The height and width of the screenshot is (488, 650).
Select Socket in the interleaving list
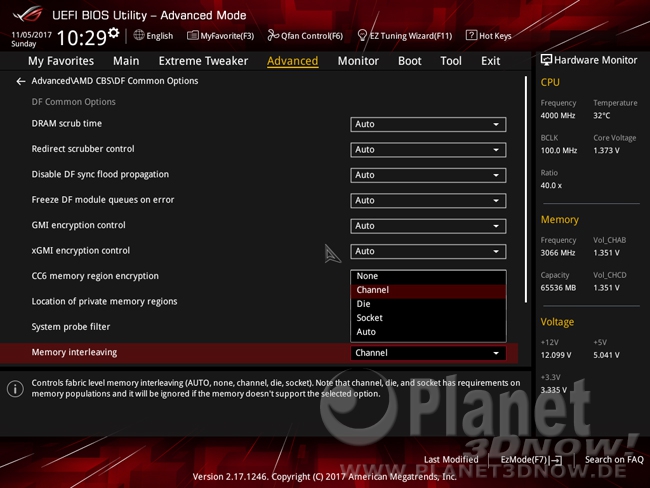pos(428,318)
